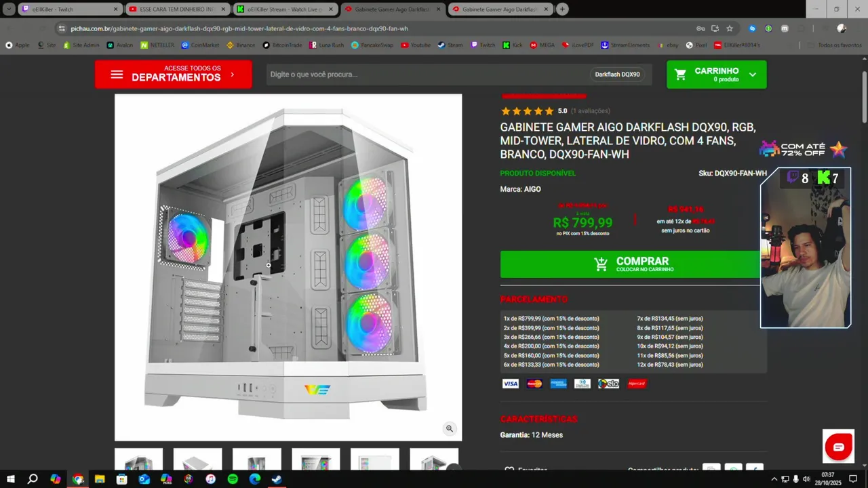Open the iLovePDF bookmark
The width and height of the screenshot is (868, 488).
[x=578, y=45]
